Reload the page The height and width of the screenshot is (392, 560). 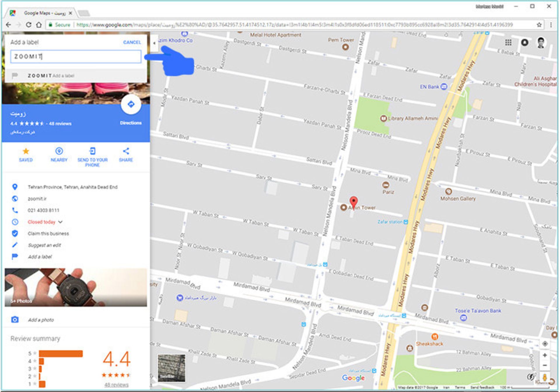(x=28, y=25)
